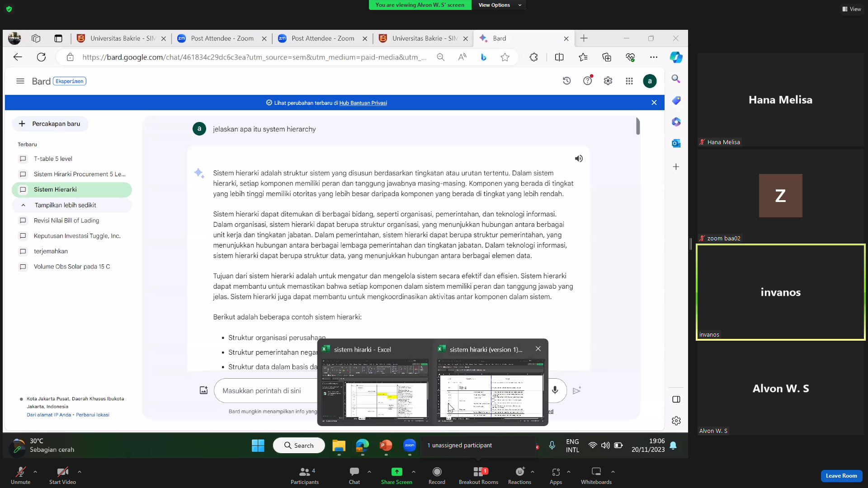Viewport: 868px width, 488px height.
Task: Open Edge split screen icon
Action: tap(559, 57)
